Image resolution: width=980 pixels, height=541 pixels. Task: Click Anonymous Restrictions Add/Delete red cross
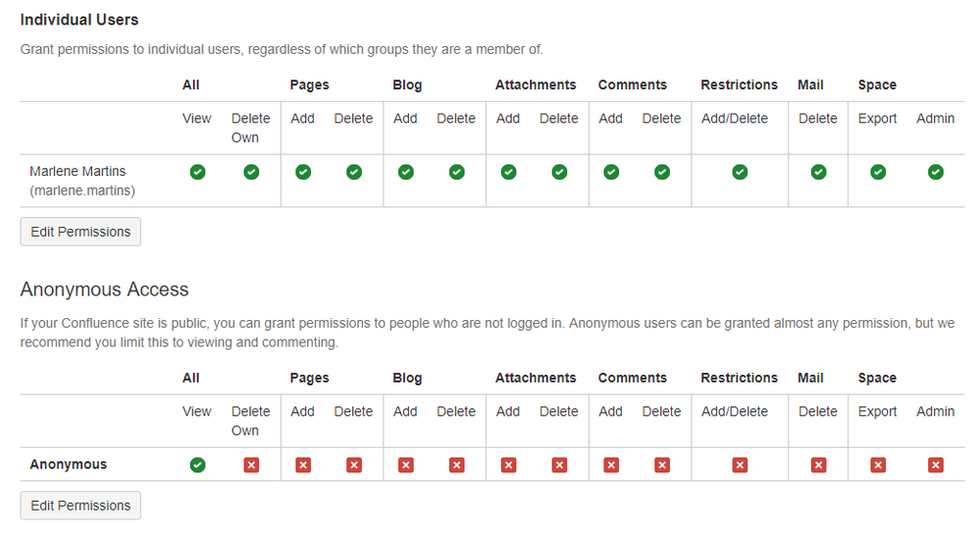(x=740, y=464)
